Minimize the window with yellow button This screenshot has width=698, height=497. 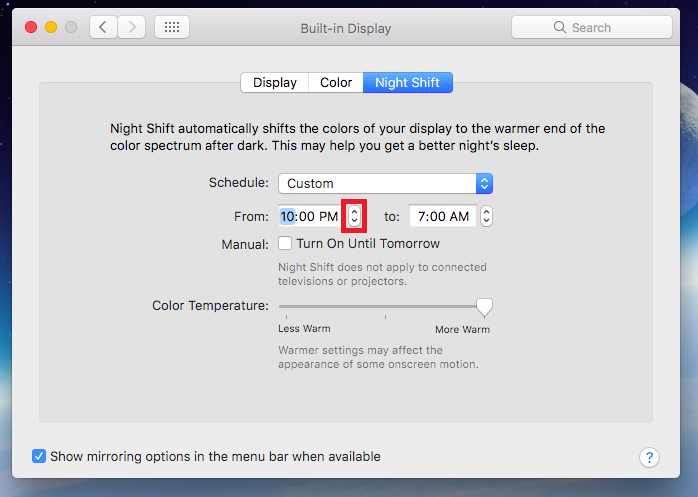51,28
